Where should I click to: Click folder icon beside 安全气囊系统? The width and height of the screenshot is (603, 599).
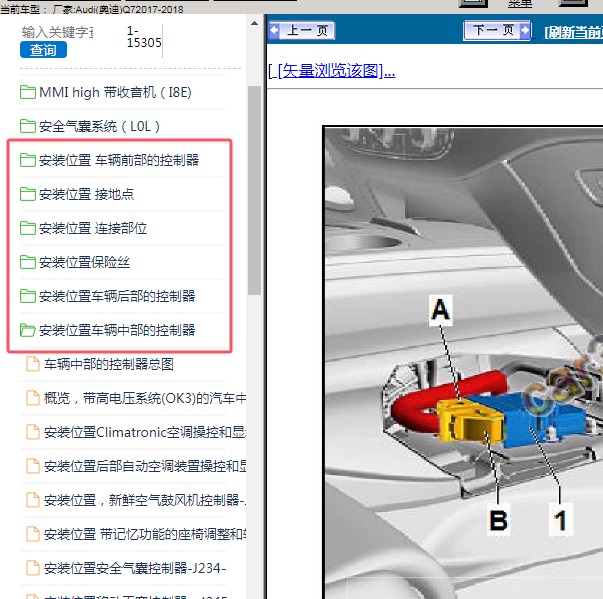click(x=28, y=126)
